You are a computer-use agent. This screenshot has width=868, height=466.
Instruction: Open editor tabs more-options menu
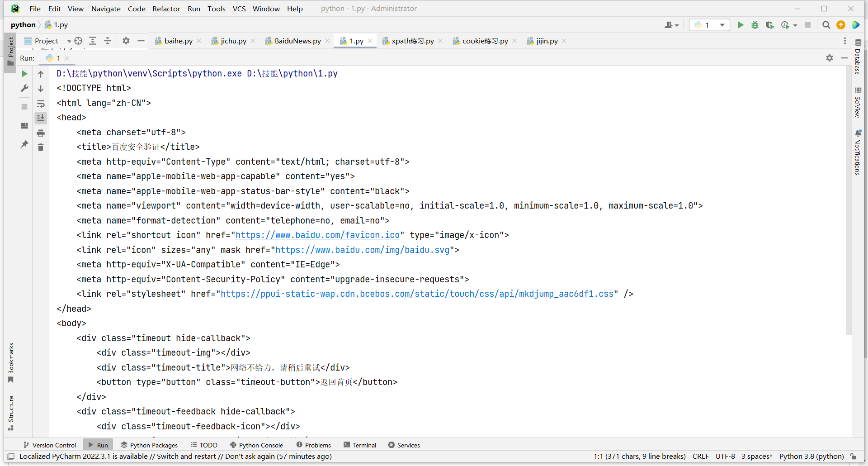point(845,41)
